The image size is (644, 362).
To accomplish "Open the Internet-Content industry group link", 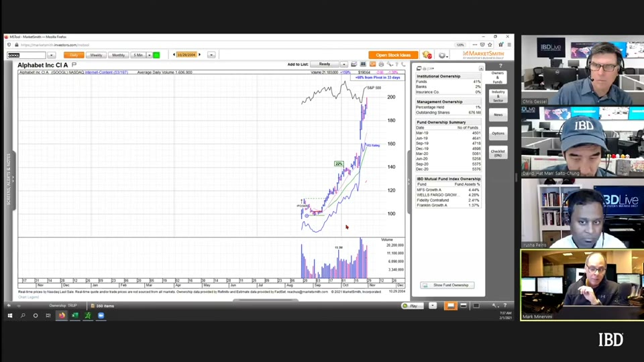I will click(x=107, y=72).
